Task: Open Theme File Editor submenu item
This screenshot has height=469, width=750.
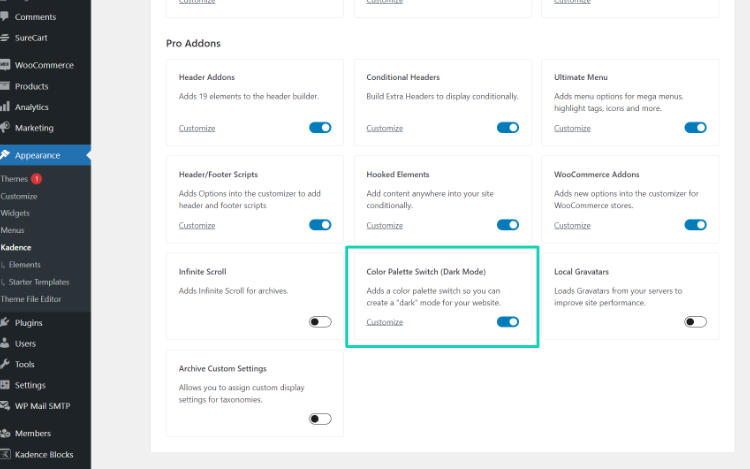Action: click(30, 299)
